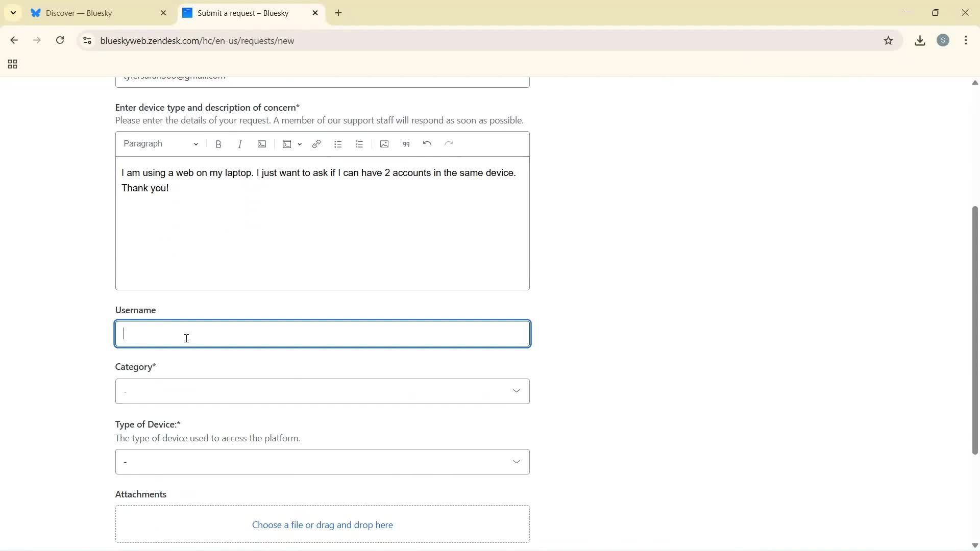Insert an image into the description
The height and width of the screenshot is (551, 980).
click(384, 144)
